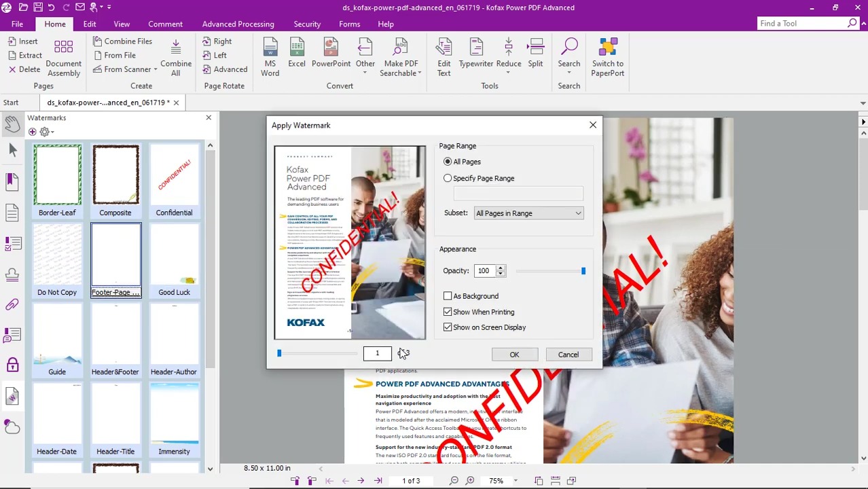Image resolution: width=868 pixels, height=489 pixels.
Task: Click the Delete pages option
Action: click(24, 69)
